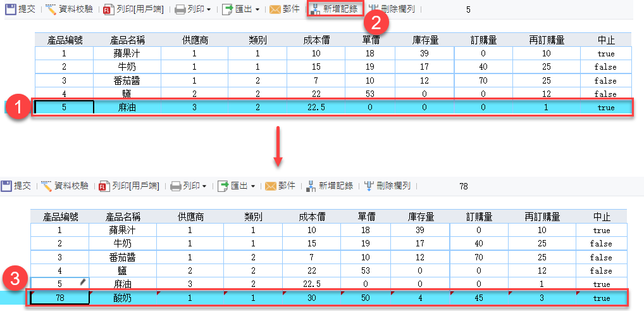This screenshot has width=644, height=311.
Task: Select the true cell in the 酸奶 row
Action: [x=601, y=298]
